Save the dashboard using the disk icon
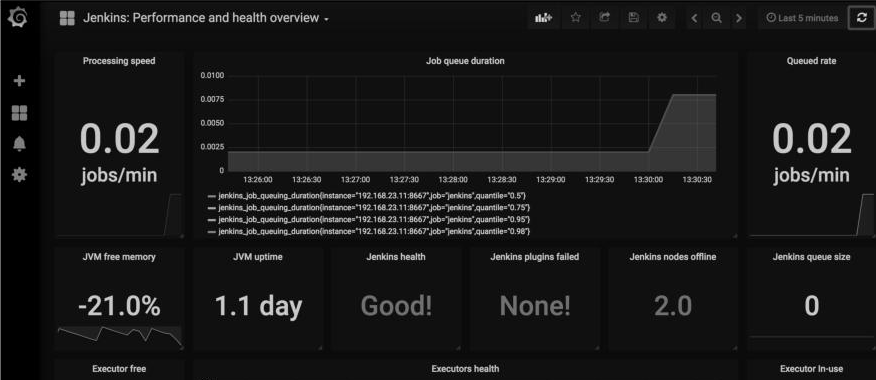Viewport: 876px width, 380px height. 634,18
